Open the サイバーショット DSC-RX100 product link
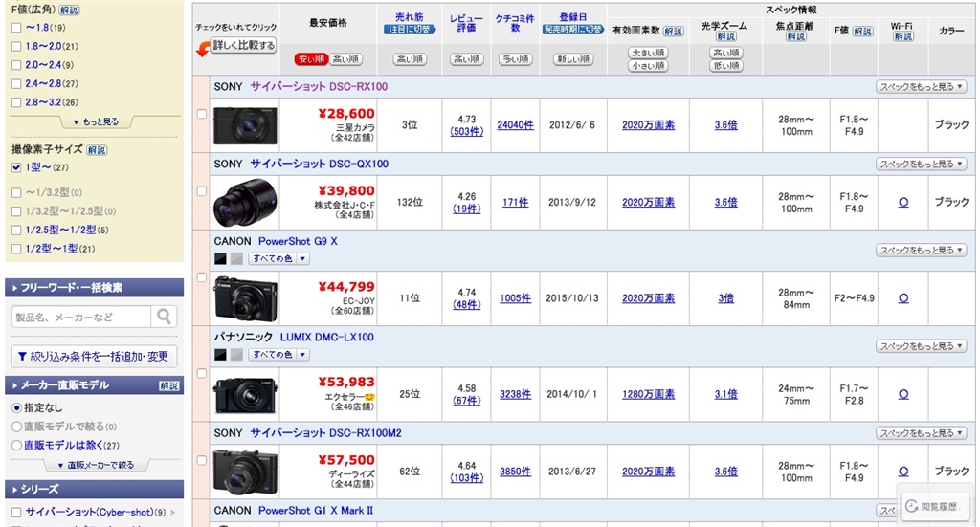The width and height of the screenshot is (980, 527). click(x=319, y=87)
